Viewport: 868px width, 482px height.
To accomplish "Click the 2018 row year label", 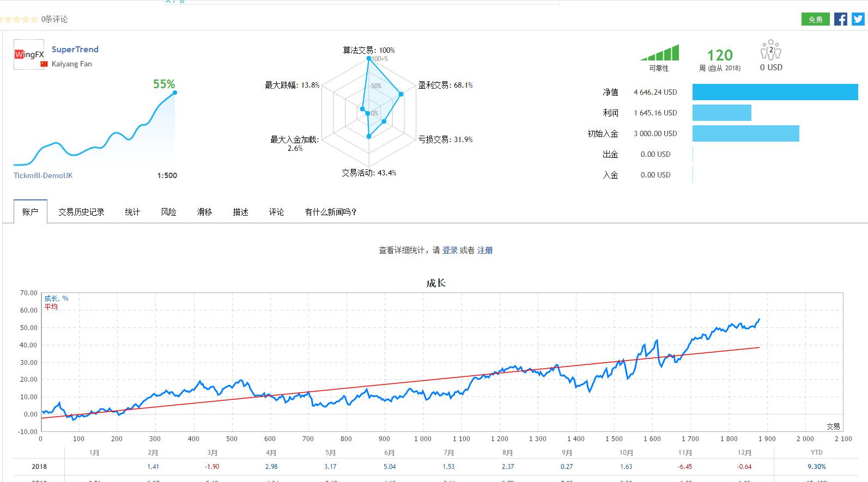I will click(x=39, y=467).
